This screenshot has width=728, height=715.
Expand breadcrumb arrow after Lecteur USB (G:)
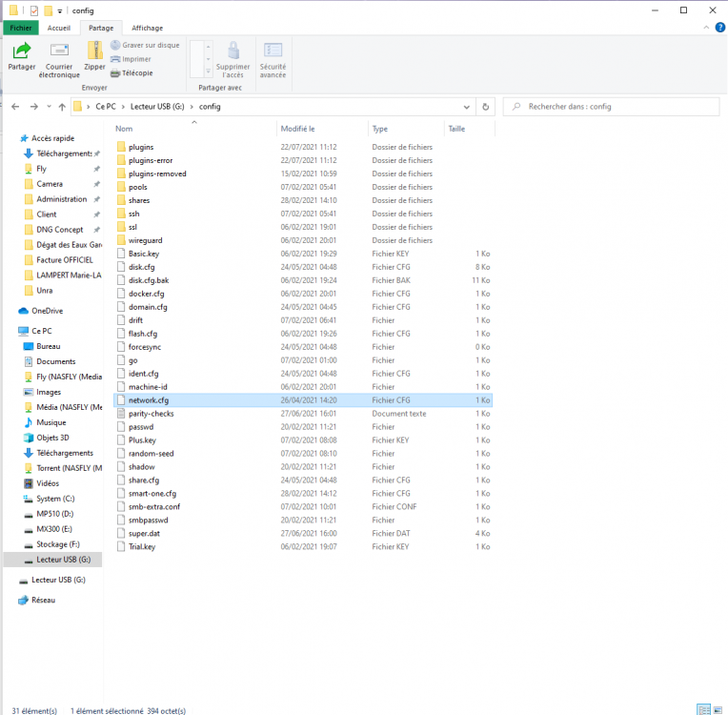pos(192,107)
